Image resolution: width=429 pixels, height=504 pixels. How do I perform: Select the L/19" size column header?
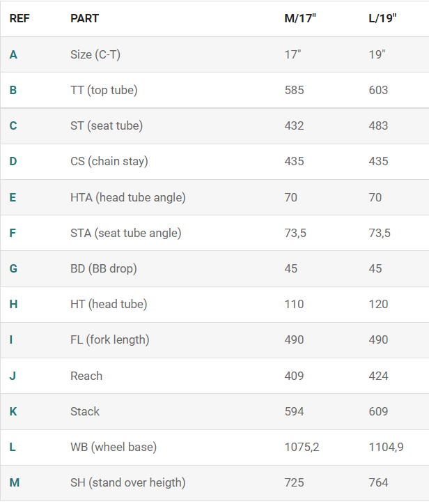[x=382, y=18]
